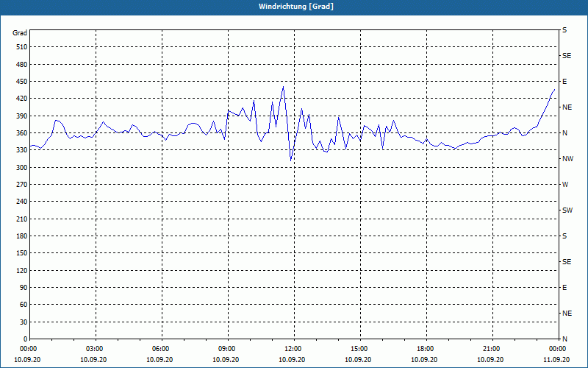Select the 450 degree axis label
The height and width of the screenshot is (368, 588).
click(22, 82)
